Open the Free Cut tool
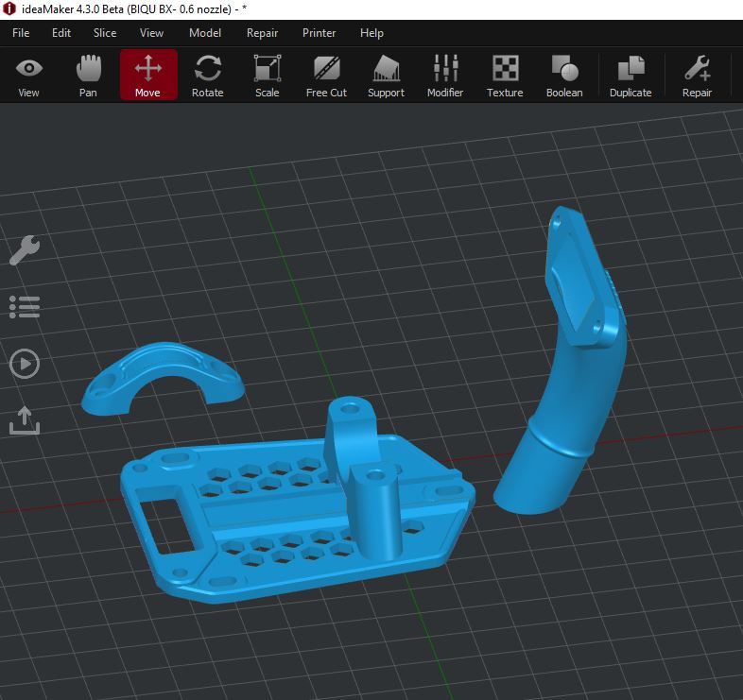Viewport: 743px width, 700px height. click(326, 76)
